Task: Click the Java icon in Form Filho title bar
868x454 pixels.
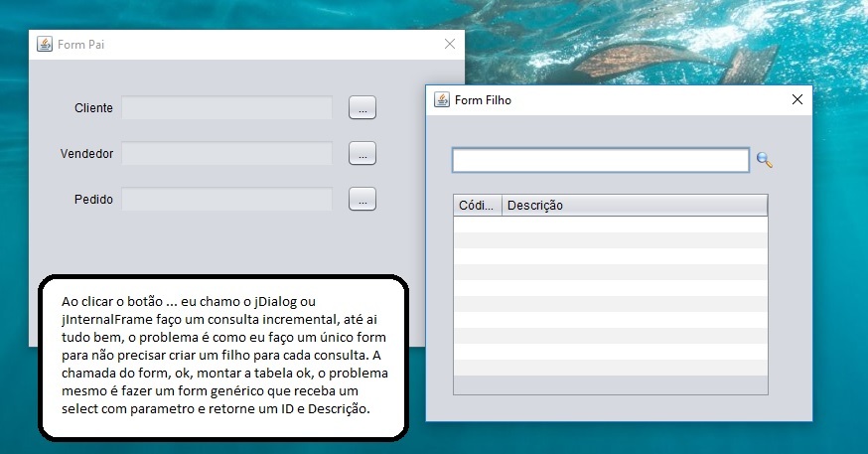Action: [x=442, y=99]
